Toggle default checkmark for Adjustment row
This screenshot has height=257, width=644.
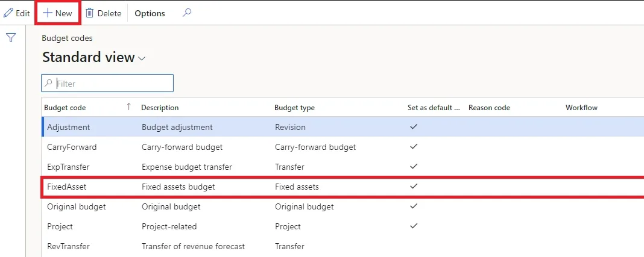coord(414,126)
